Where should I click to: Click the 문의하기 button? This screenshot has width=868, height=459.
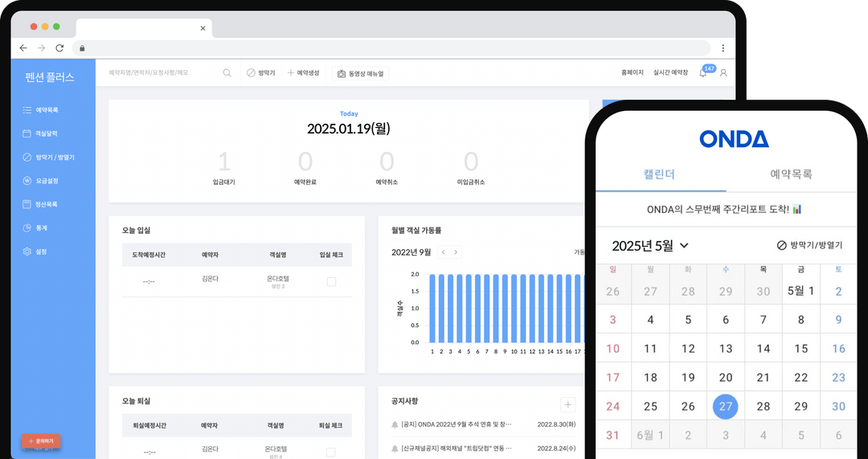41,441
